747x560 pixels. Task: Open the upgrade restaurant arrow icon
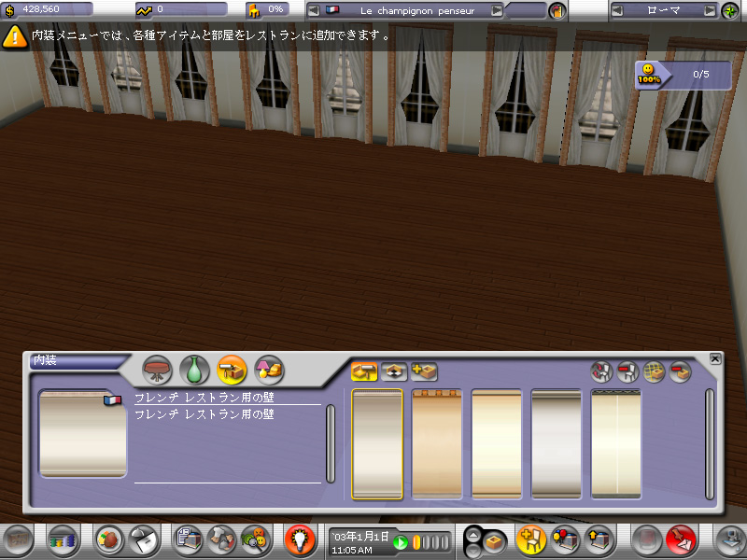(599, 540)
